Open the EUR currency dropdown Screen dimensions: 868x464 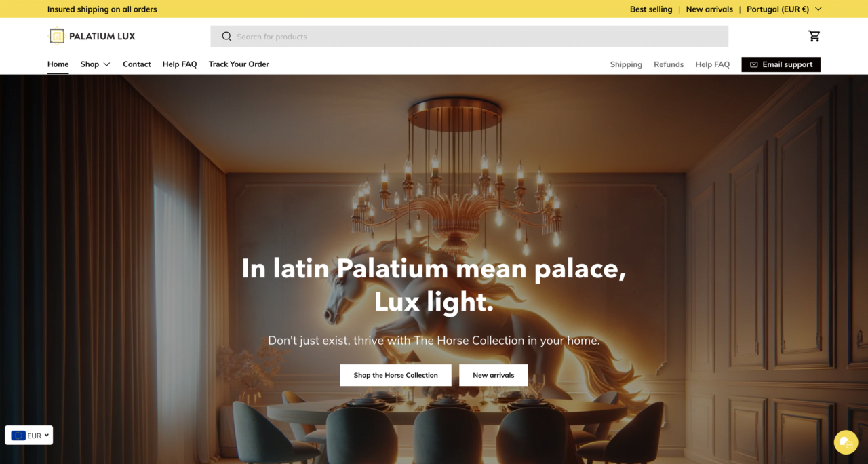point(29,436)
